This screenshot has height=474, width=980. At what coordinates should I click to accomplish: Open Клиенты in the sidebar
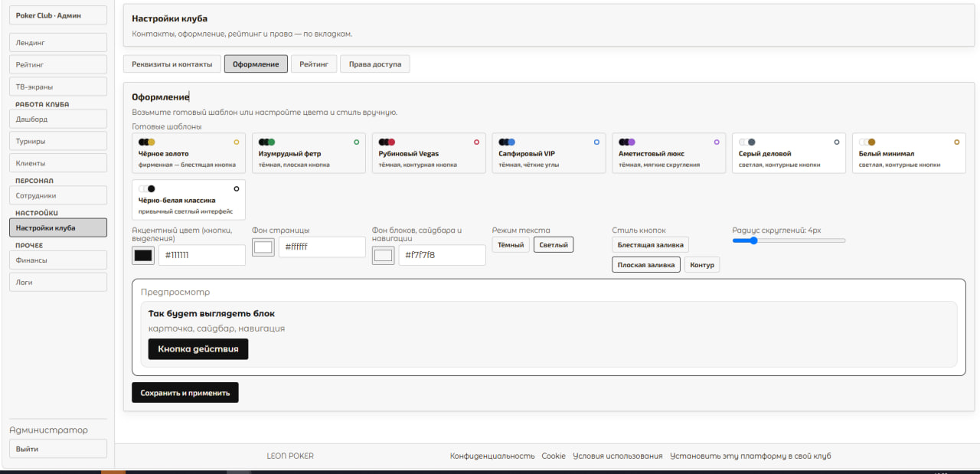point(58,163)
